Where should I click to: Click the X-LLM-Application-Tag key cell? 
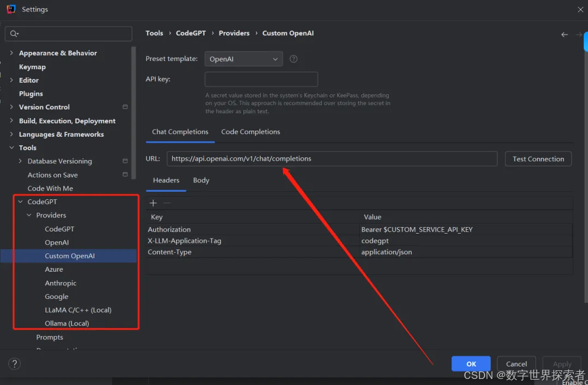253,241
